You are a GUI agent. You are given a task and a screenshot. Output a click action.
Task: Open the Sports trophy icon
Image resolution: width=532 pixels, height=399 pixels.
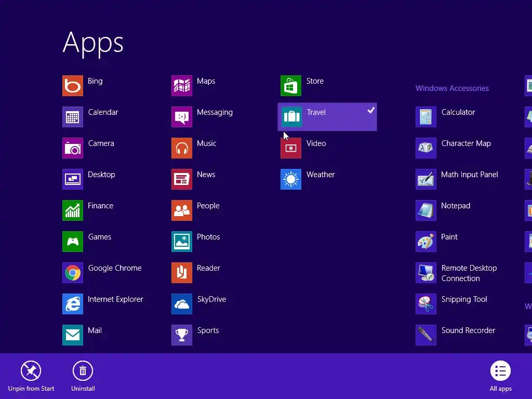tap(182, 335)
